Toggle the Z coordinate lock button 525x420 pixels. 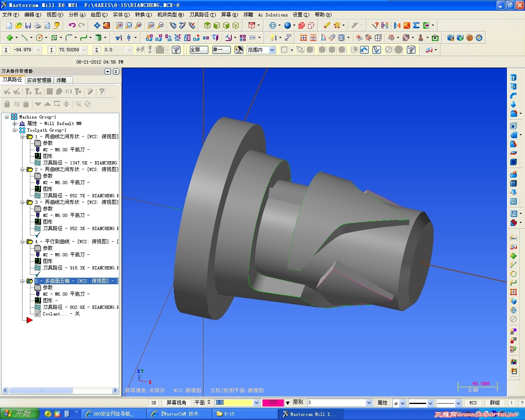tap(96, 50)
